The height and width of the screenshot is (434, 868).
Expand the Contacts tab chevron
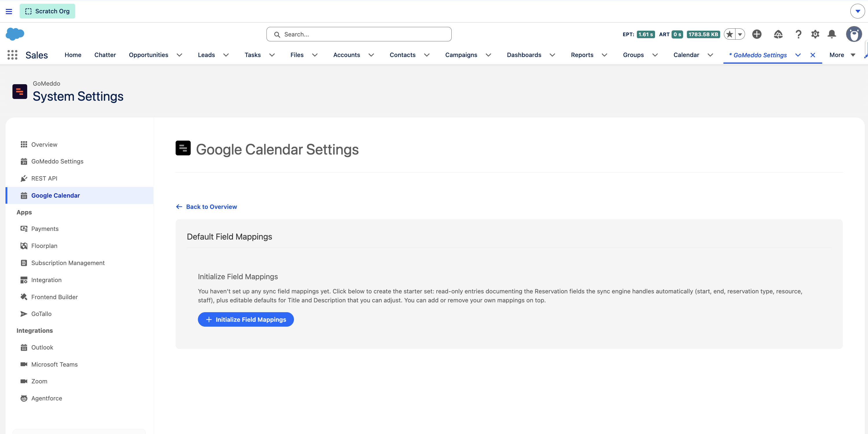pos(426,55)
